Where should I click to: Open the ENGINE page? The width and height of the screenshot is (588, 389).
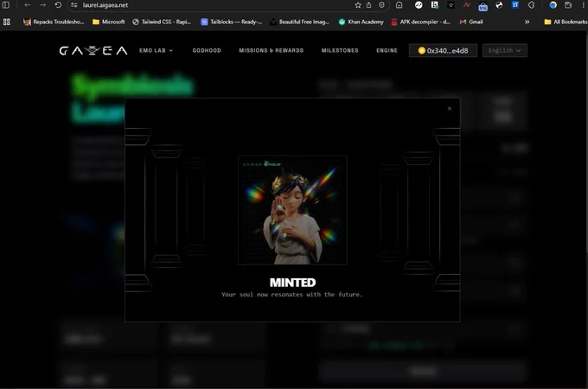[x=387, y=51]
